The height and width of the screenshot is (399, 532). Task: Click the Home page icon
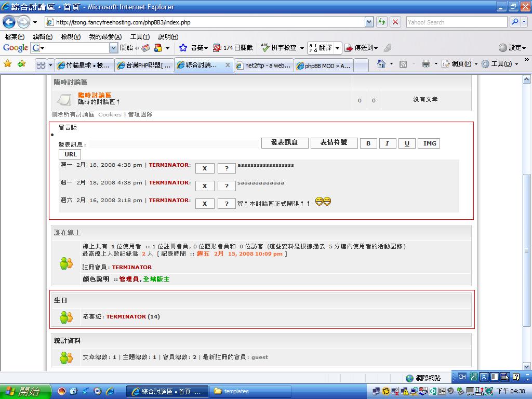point(381,64)
